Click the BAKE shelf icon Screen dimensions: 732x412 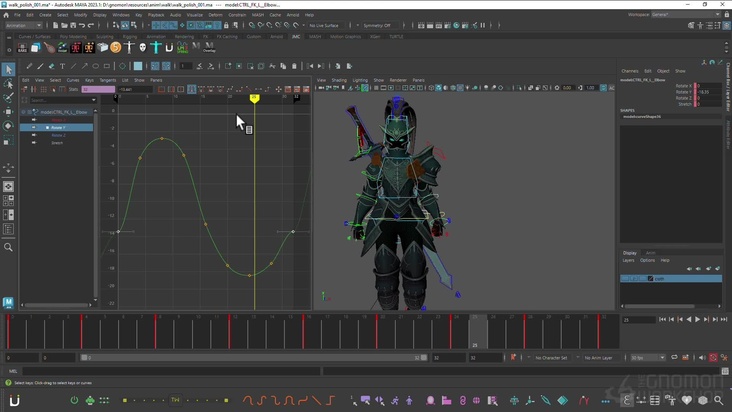coord(22,47)
